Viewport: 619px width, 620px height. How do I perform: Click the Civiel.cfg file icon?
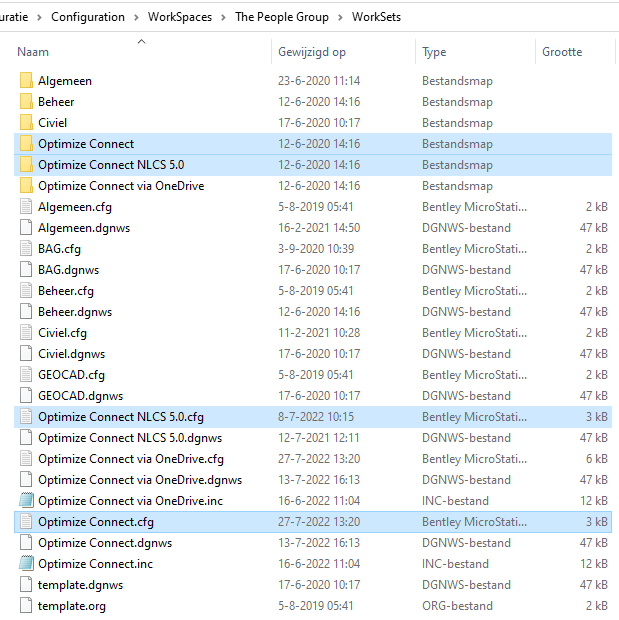(x=26, y=333)
